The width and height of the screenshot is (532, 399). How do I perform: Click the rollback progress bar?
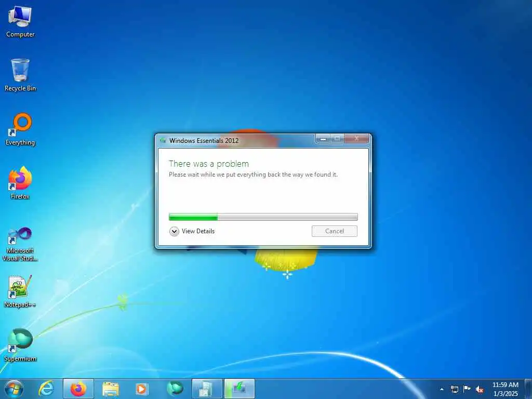[x=263, y=217]
